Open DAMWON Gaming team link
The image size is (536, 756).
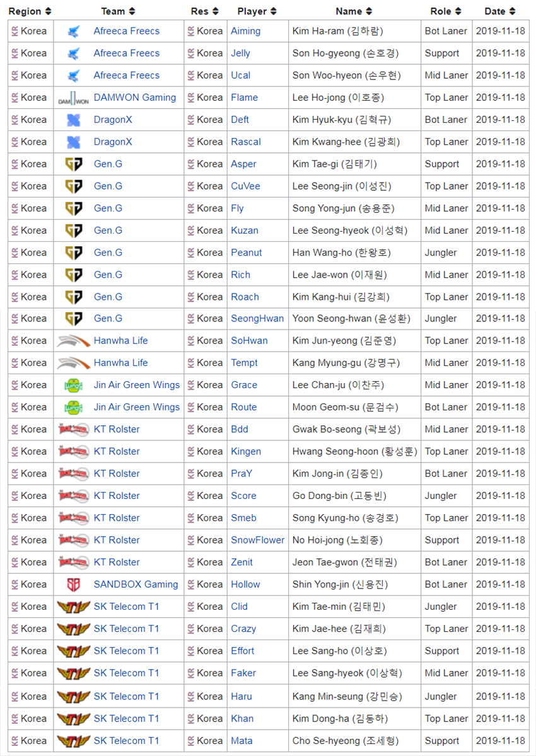click(x=135, y=97)
